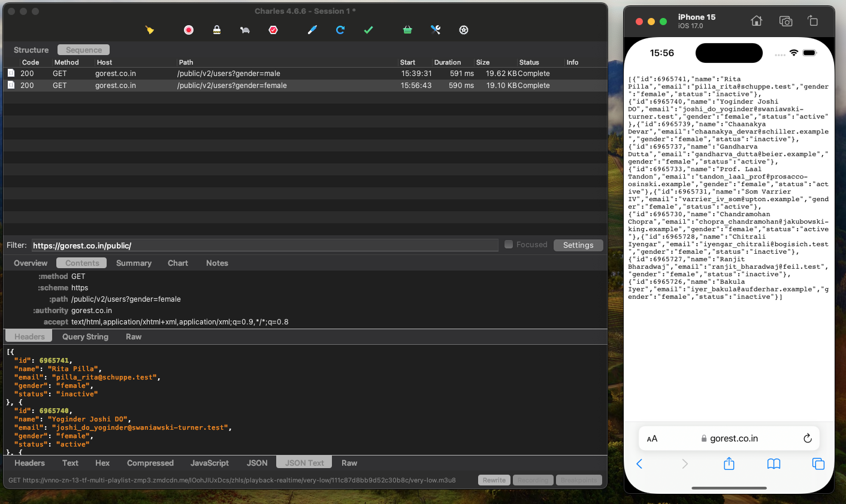Open the Query String pane of the request
The height and width of the screenshot is (504, 846).
point(84,336)
